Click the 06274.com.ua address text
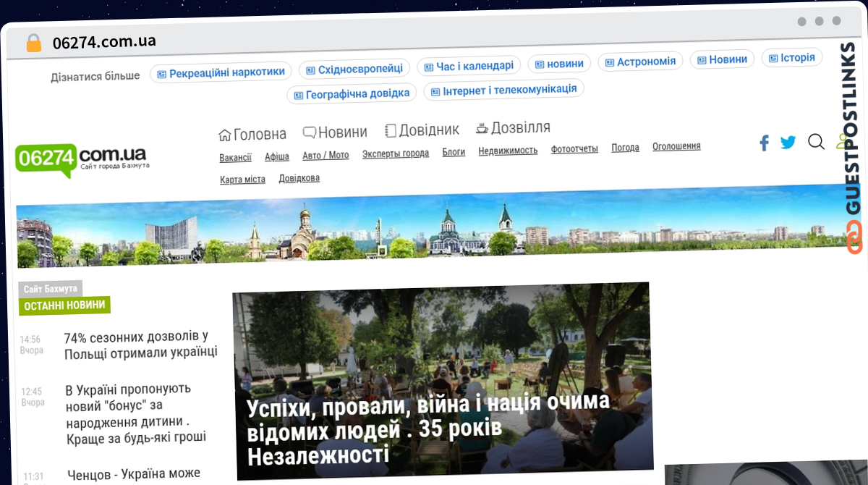This screenshot has width=868, height=485. pyautogui.click(x=104, y=42)
